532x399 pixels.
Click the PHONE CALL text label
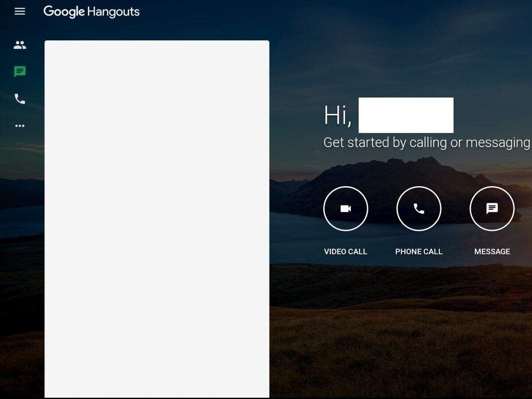419,251
